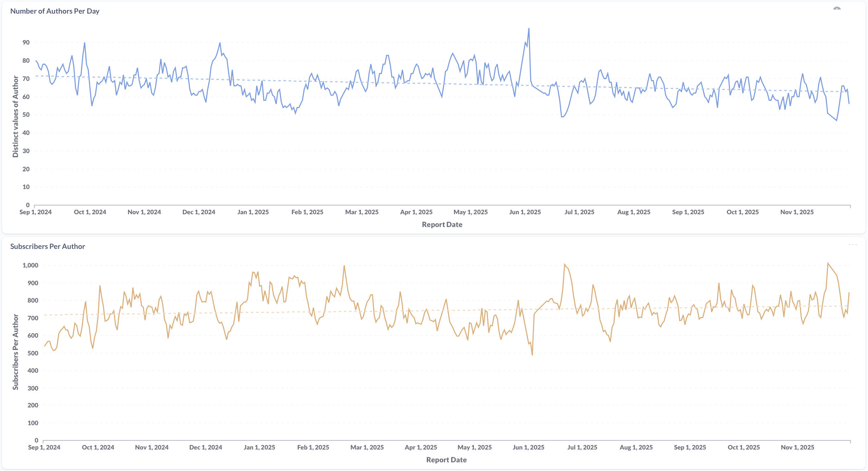Click the partially visible icon on Authors card
Viewport: 868px width, 471px height.
click(837, 8)
